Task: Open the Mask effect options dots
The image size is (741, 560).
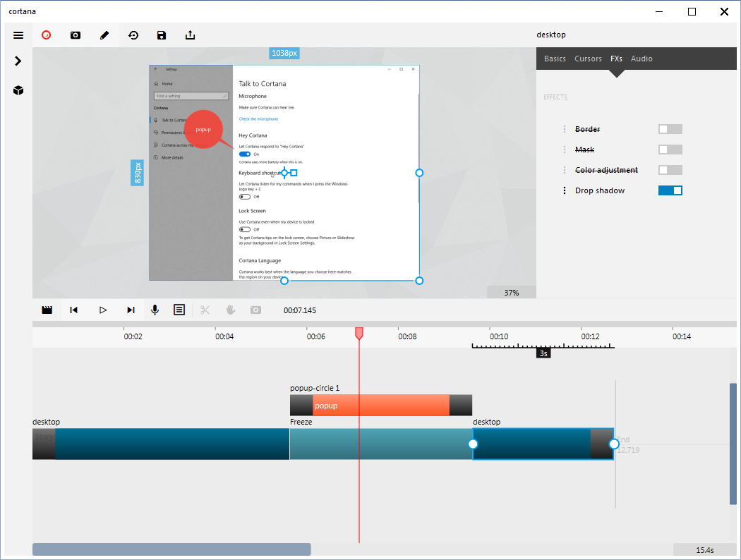Action: [x=565, y=150]
